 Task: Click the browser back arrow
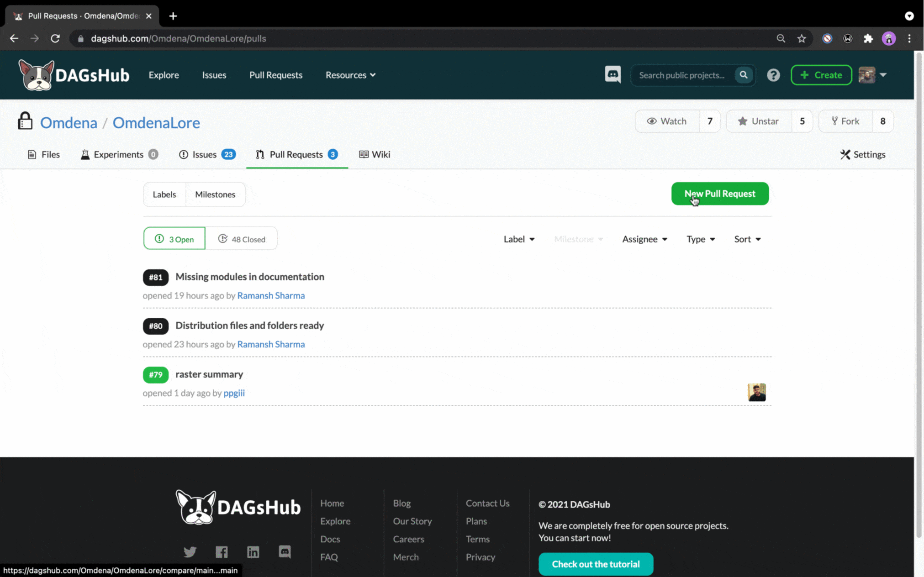coord(14,38)
